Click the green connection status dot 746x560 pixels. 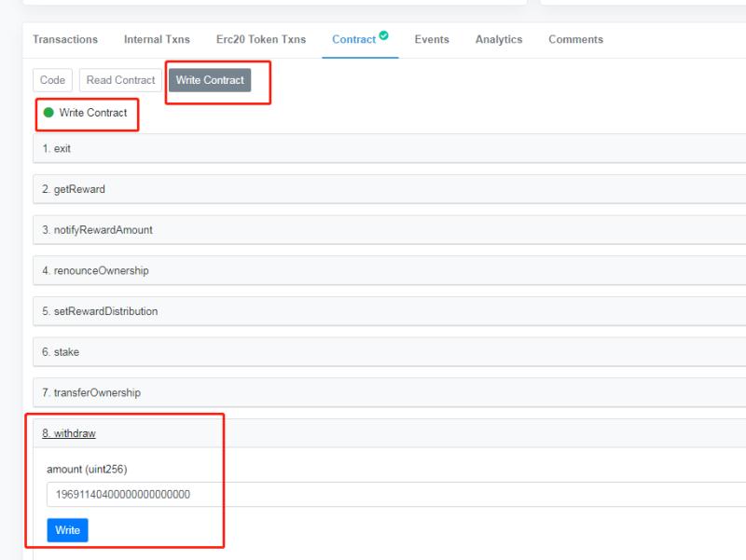point(48,113)
